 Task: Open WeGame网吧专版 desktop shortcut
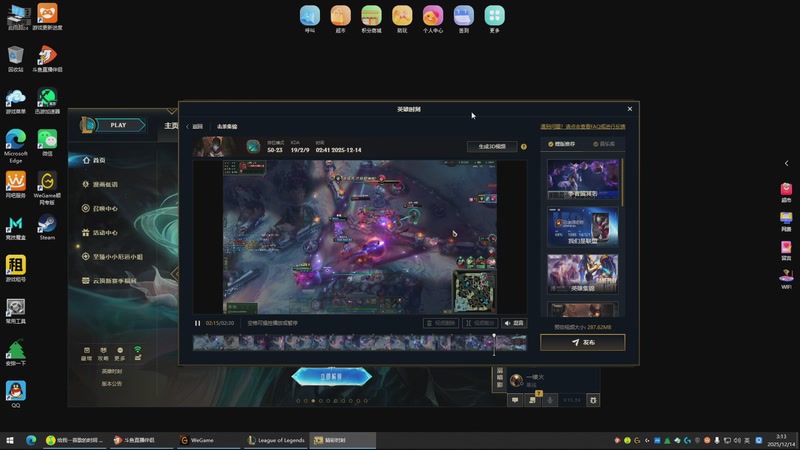(47, 188)
